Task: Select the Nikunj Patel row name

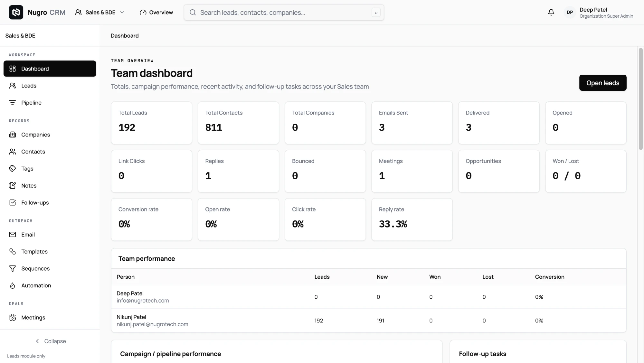Action: 131,317
